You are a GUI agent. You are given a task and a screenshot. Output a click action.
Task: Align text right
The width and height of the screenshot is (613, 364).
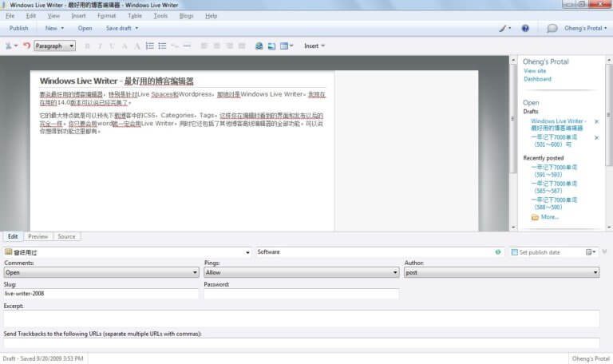click(230, 46)
